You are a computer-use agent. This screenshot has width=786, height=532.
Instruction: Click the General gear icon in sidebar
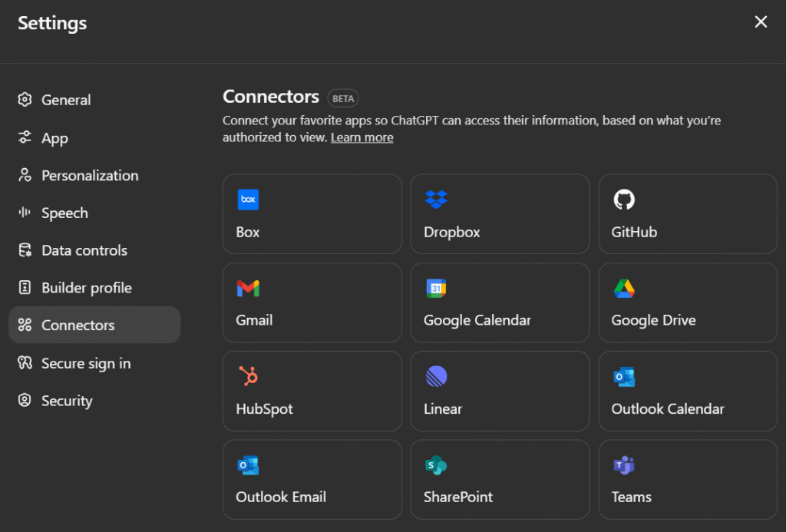(x=25, y=99)
